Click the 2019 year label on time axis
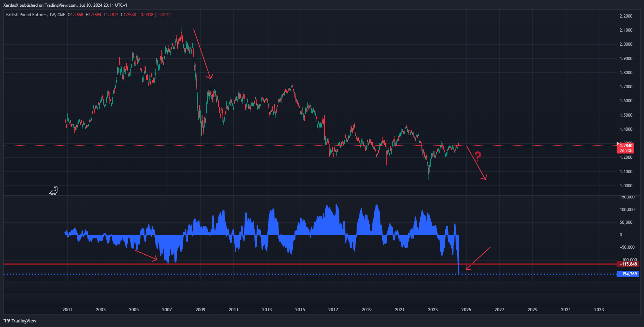 (x=367, y=310)
